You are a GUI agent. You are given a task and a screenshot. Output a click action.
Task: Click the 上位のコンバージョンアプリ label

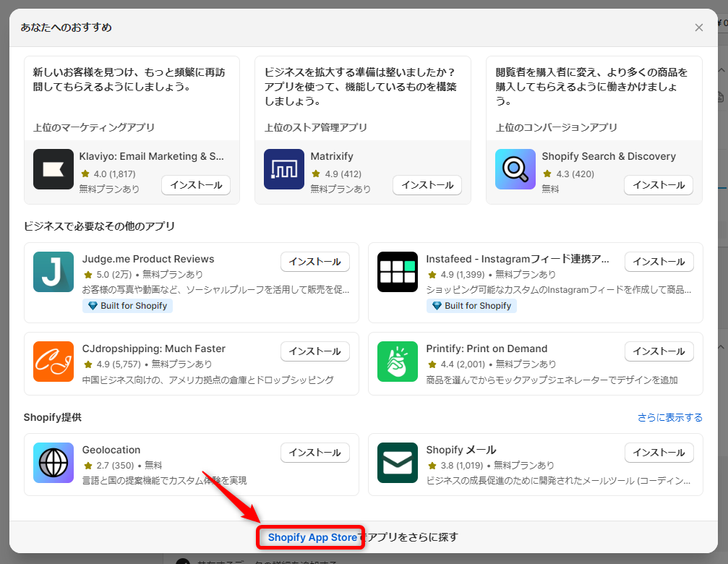556,127
